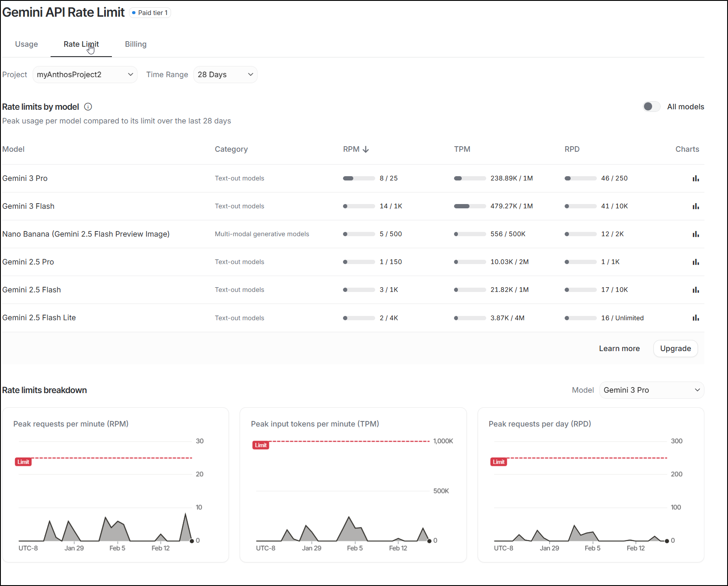Image resolution: width=728 pixels, height=586 pixels.
Task: Open charts for Gemini 2.5 Flash Lite
Action: click(695, 318)
